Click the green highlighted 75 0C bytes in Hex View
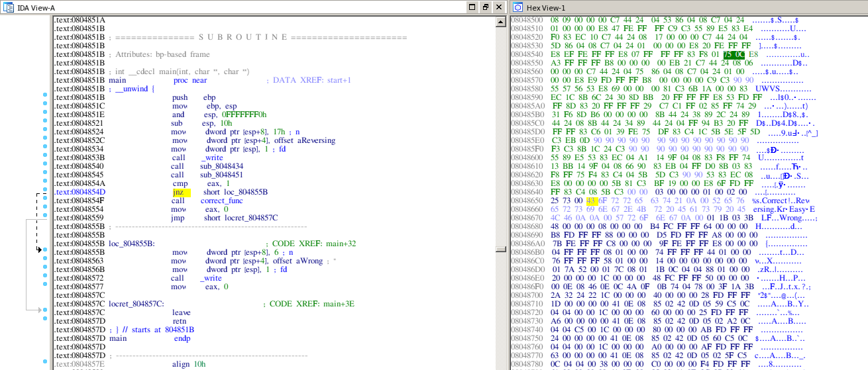868x370 pixels. coord(735,54)
